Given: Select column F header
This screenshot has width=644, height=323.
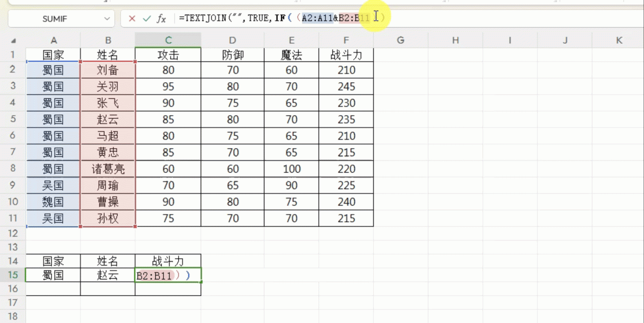Looking at the screenshot, I should (346, 40).
